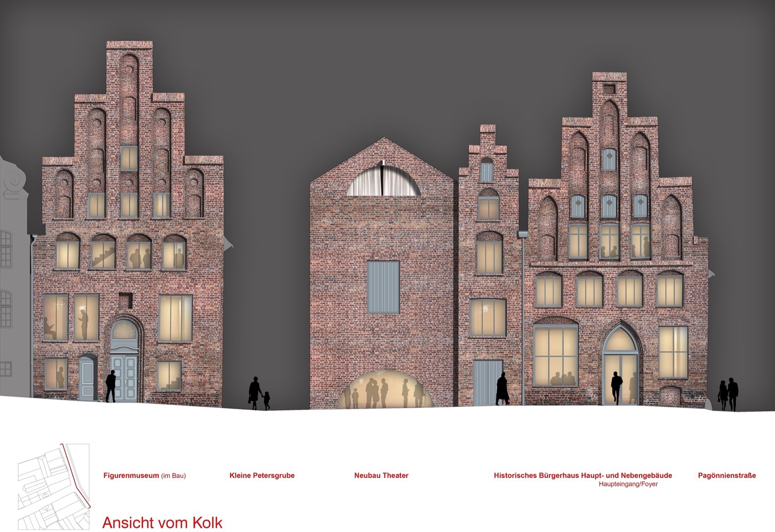Click the 'Haupteingang/Foyer' caption
775x532 pixels.
(x=628, y=484)
